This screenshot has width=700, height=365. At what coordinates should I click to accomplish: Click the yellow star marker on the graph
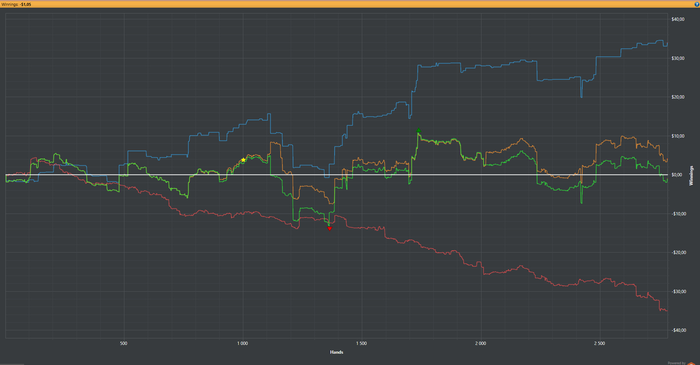pyautogui.click(x=243, y=160)
